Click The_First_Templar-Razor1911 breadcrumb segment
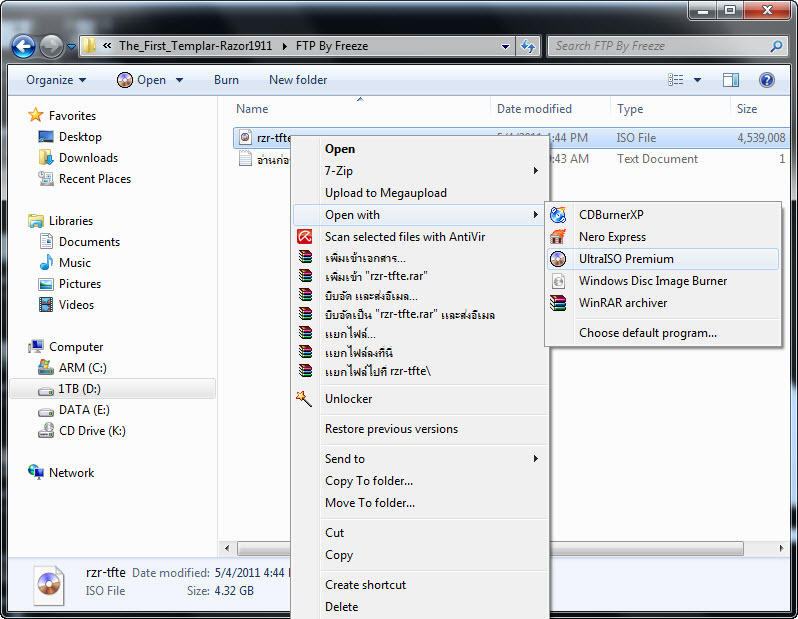 click(195, 46)
